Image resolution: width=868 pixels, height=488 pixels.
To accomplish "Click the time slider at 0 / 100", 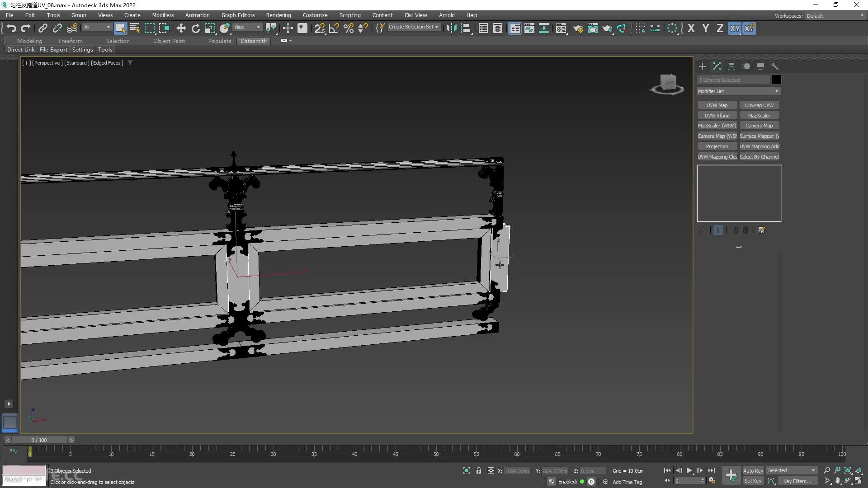I will tap(39, 440).
